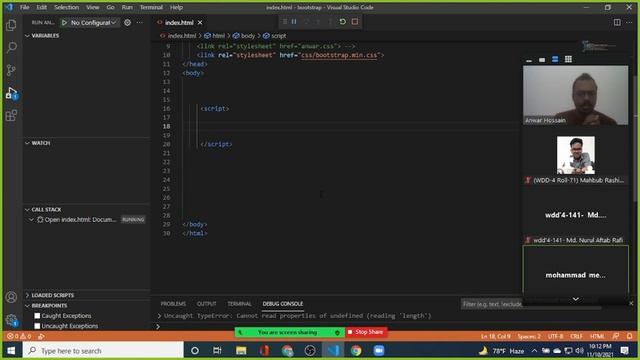Open the Extensions view
This screenshot has height=360, width=640.
[11, 116]
